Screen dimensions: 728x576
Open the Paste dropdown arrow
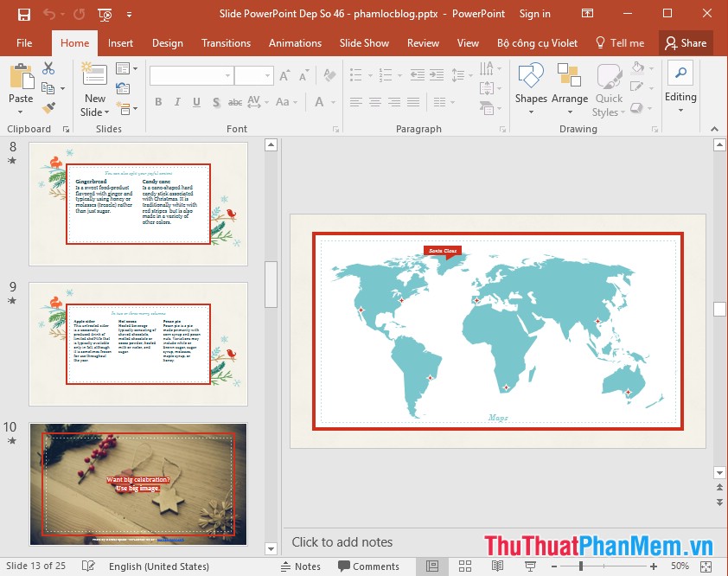(21, 112)
